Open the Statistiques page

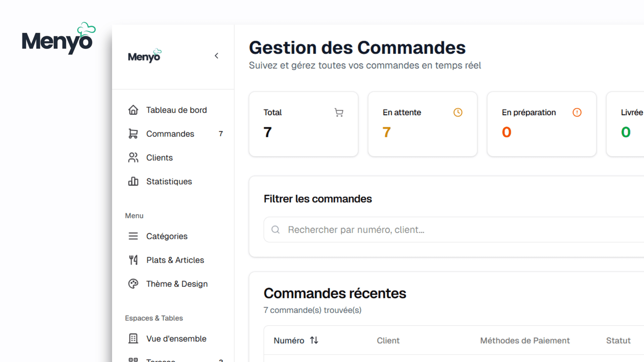[x=173, y=182]
